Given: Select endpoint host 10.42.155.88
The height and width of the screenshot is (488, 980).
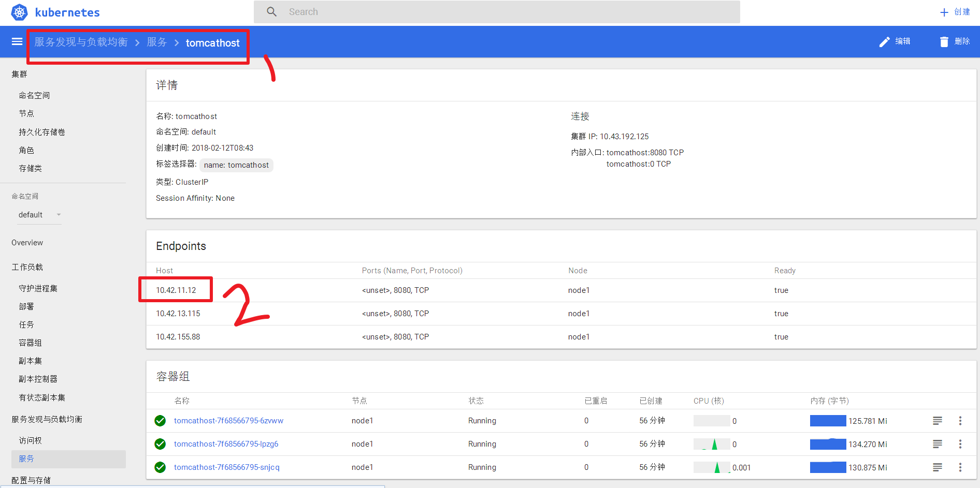Looking at the screenshot, I should (x=178, y=337).
